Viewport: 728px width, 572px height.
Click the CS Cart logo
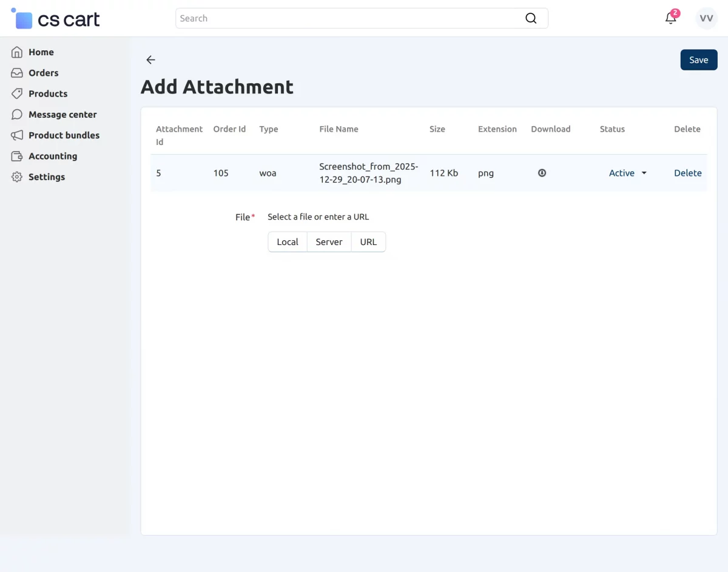55,19
